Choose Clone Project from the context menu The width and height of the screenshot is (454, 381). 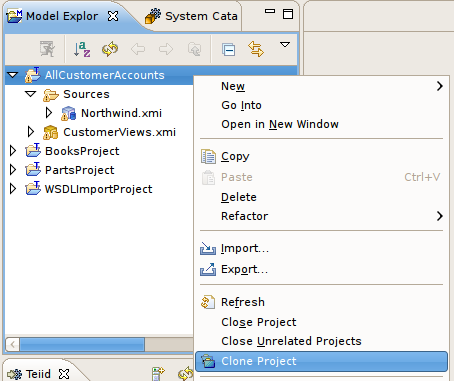(x=321, y=361)
